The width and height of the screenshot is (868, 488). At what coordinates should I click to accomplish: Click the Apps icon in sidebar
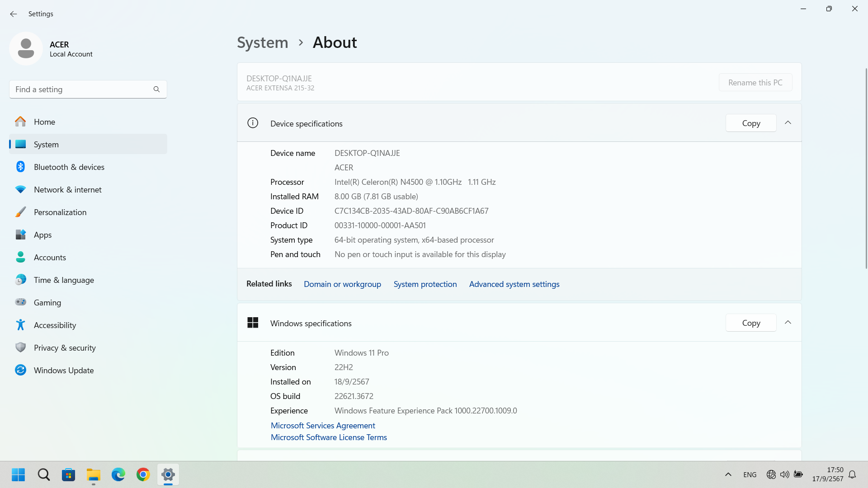click(20, 235)
